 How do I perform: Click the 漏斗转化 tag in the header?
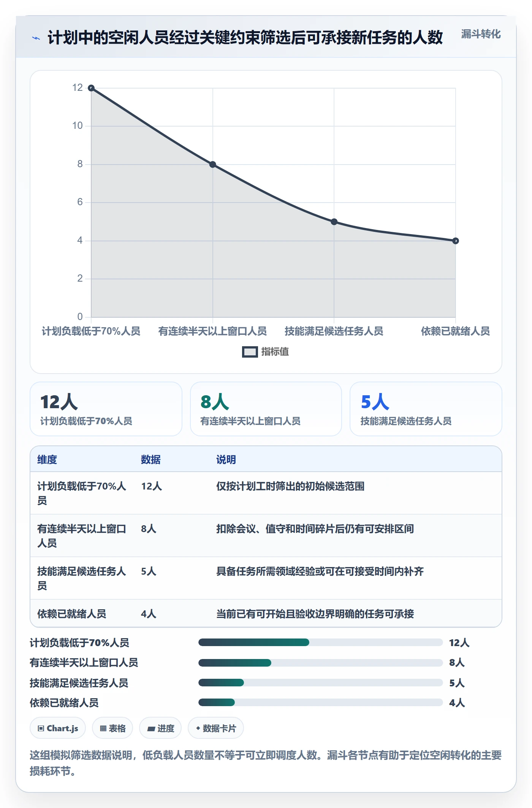481,34
